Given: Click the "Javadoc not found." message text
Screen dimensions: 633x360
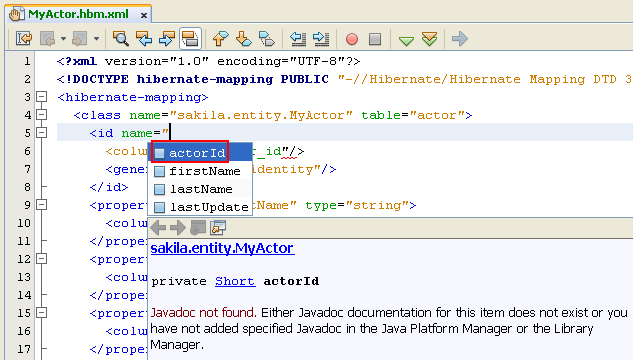Looking at the screenshot, I should [x=203, y=313].
